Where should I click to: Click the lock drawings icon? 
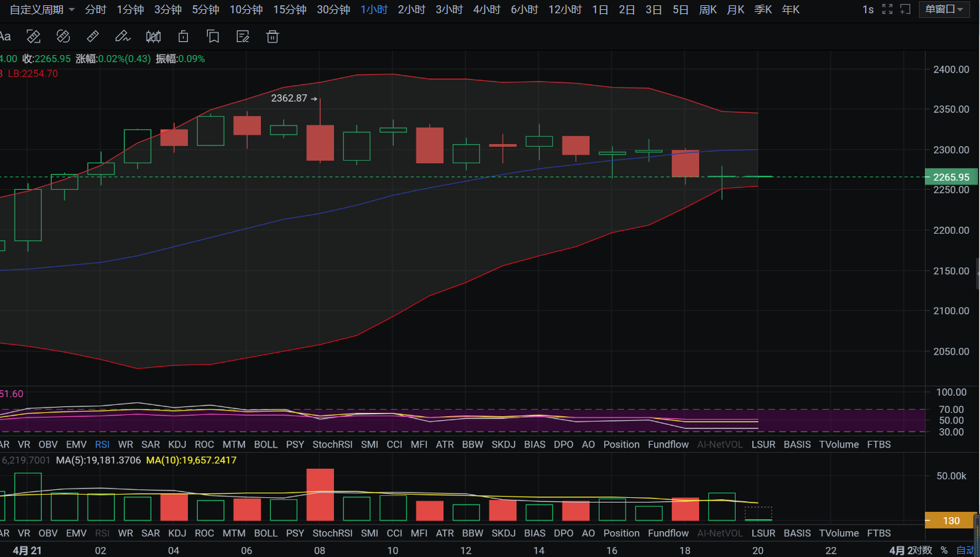pos(183,37)
